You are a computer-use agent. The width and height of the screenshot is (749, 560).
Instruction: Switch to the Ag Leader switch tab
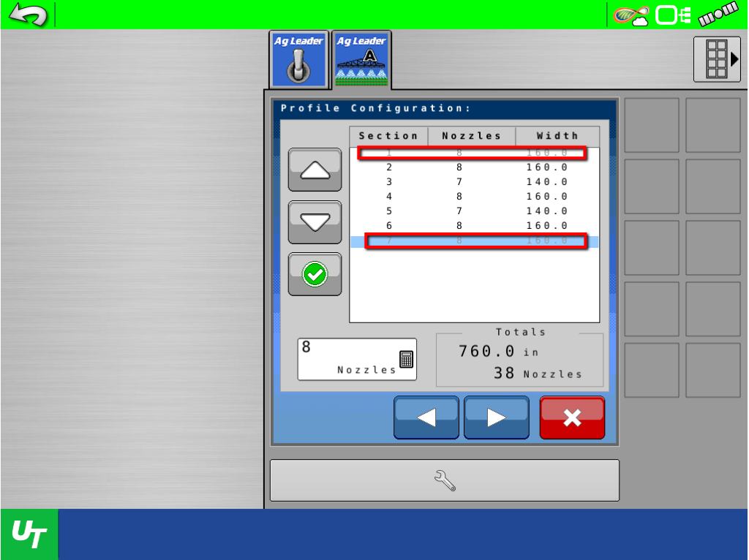(298, 58)
